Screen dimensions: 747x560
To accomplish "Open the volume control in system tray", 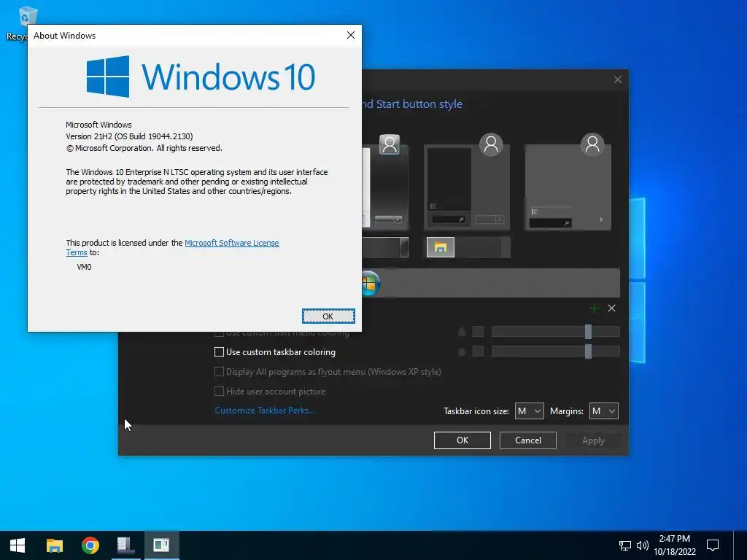I will (x=642, y=545).
